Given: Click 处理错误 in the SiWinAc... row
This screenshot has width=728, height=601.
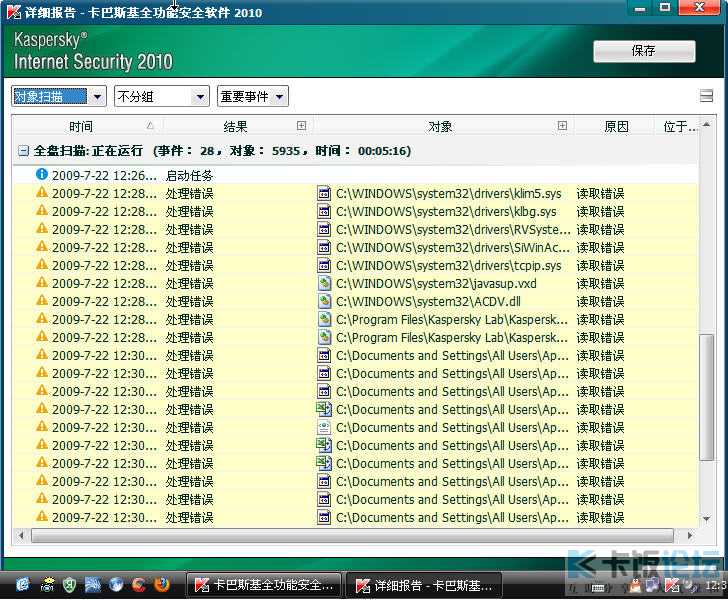Looking at the screenshot, I should pos(189,247).
